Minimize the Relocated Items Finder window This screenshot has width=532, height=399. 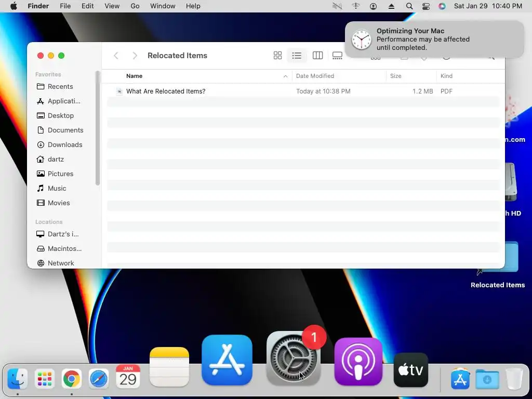click(51, 56)
